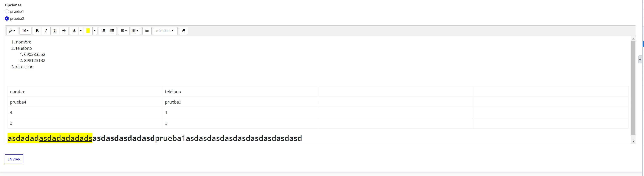The width and height of the screenshot is (644, 176).
Task: Open the table insert dropdown
Action: click(x=135, y=31)
